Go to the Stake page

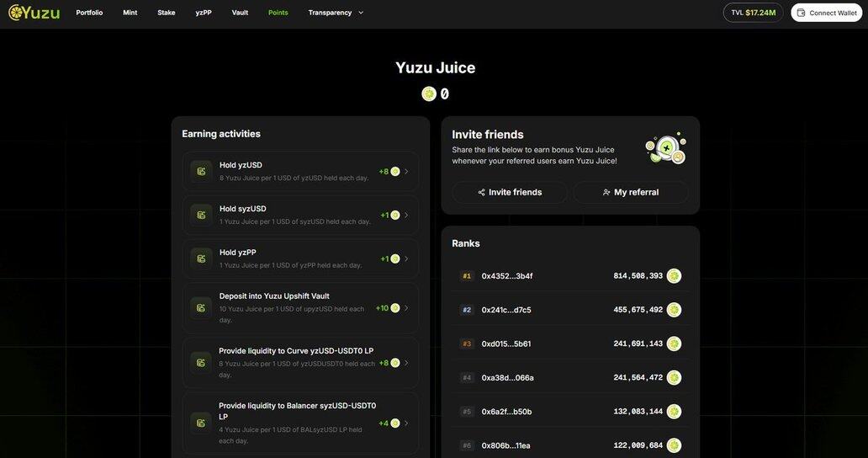click(167, 13)
